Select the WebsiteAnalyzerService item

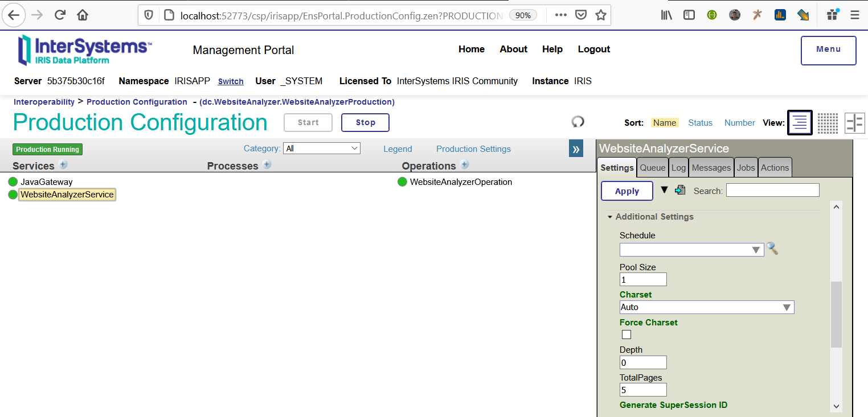67,195
